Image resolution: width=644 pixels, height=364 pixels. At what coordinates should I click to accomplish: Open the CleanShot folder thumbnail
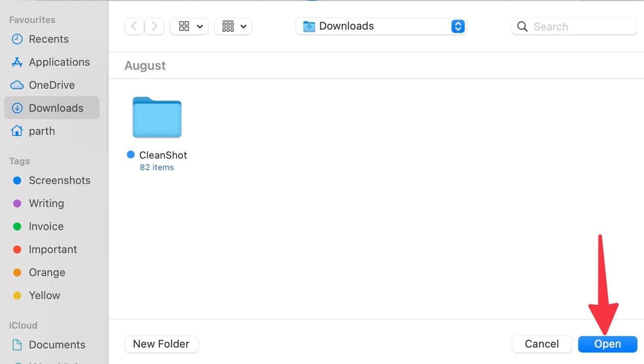point(157,117)
